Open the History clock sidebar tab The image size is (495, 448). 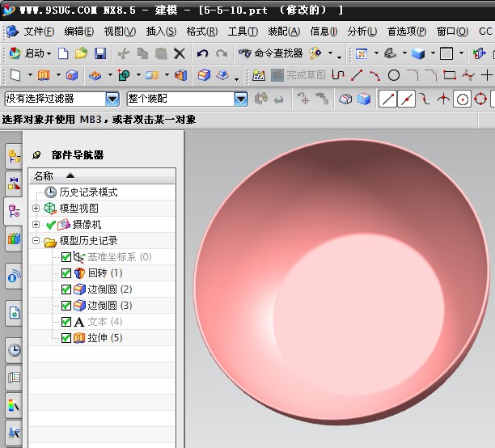click(x=15, y=350)
